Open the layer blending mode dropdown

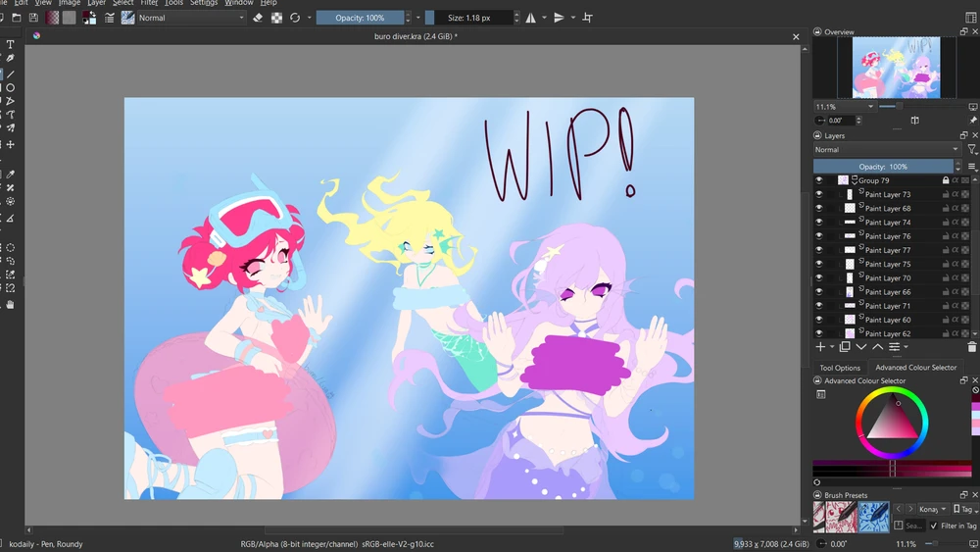coord(887,150)
